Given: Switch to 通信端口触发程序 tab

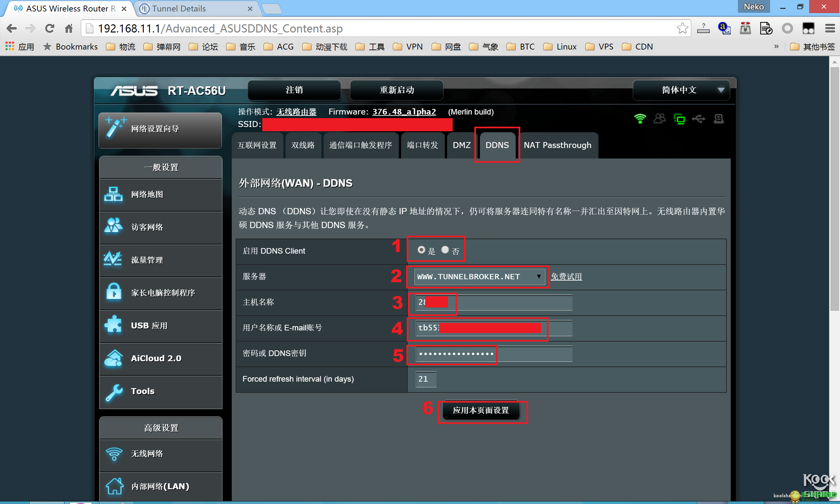Looking at the screenshot, I should (360, 145).
